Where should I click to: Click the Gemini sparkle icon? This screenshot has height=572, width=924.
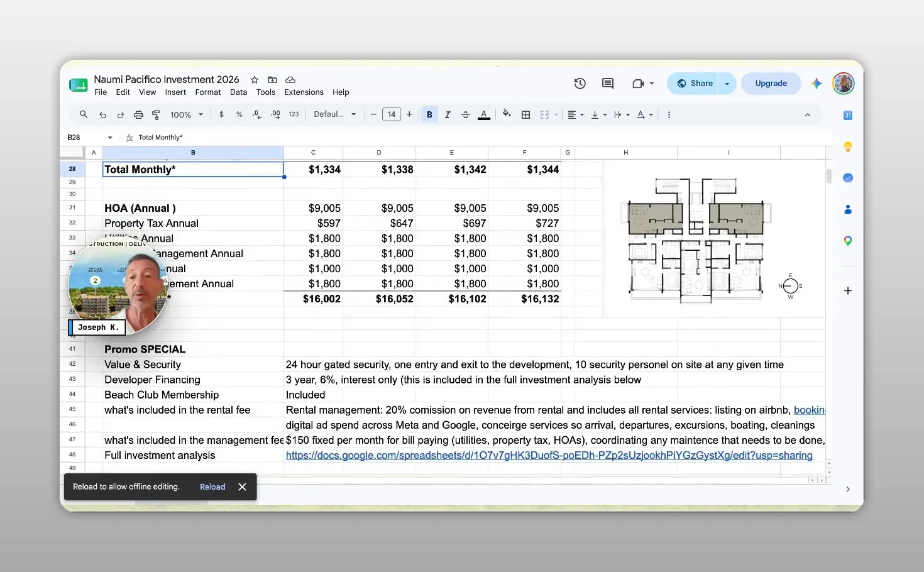tap(816, 83)
